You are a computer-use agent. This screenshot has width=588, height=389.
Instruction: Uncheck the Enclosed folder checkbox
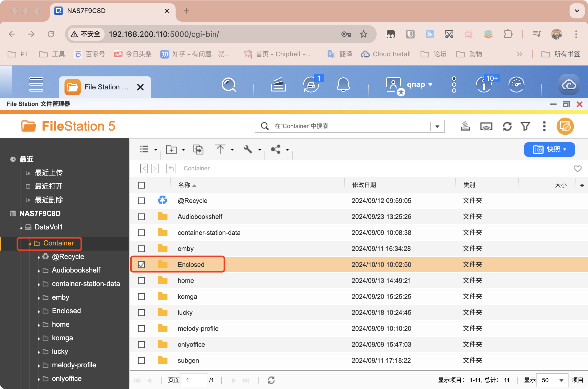coord(141,264)
